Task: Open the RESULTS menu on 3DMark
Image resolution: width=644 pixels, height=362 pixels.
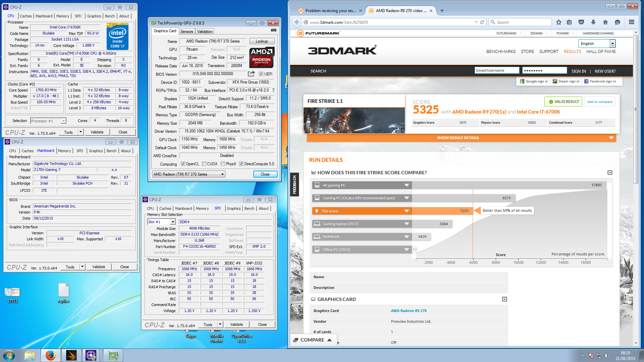Action: point(572,51)
